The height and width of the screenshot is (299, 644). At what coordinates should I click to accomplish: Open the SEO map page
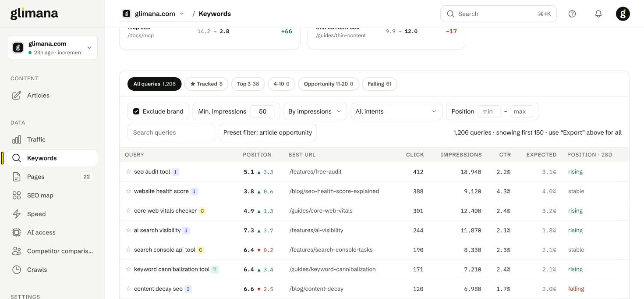pyautogui.click(x=52, y=196)
